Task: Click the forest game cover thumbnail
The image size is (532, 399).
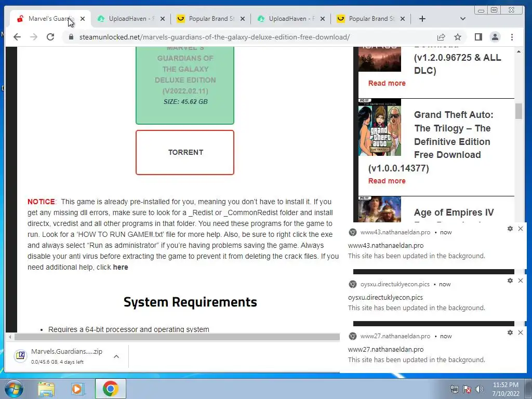Action: [x=380, y=59]
